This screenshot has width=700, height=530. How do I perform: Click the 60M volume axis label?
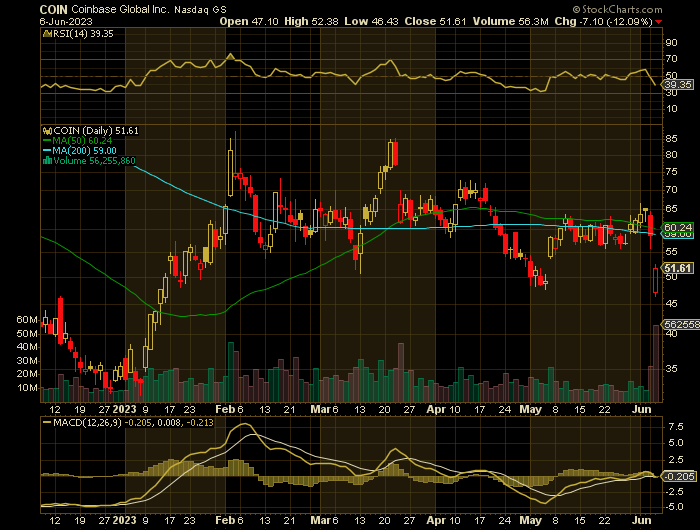27,320
